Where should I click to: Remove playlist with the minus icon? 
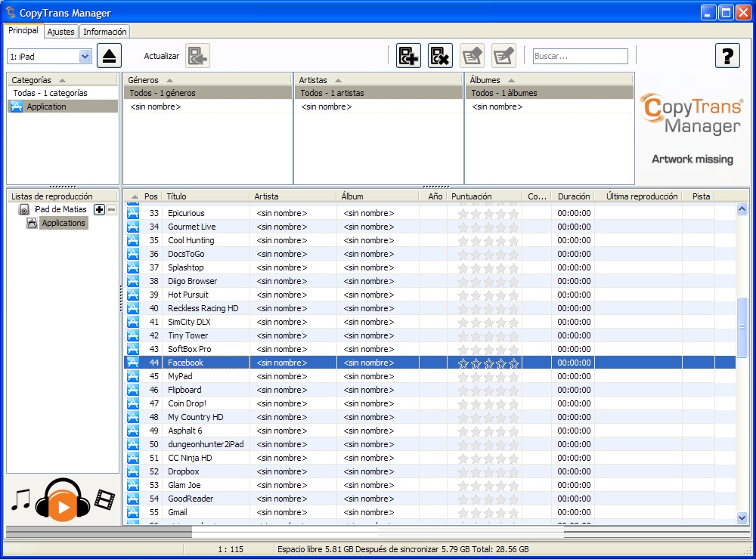[111, 209]
